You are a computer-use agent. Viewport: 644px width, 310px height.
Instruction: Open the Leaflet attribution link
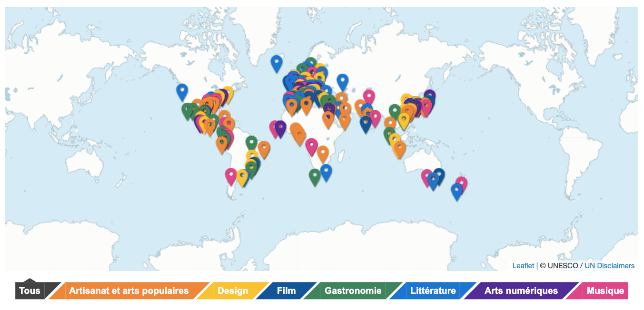point(523,266)
